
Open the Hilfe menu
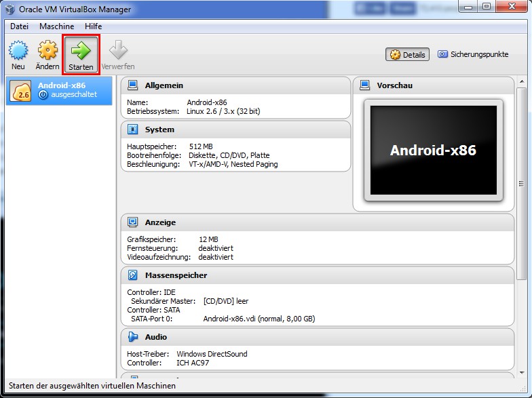tap(94, 26)
